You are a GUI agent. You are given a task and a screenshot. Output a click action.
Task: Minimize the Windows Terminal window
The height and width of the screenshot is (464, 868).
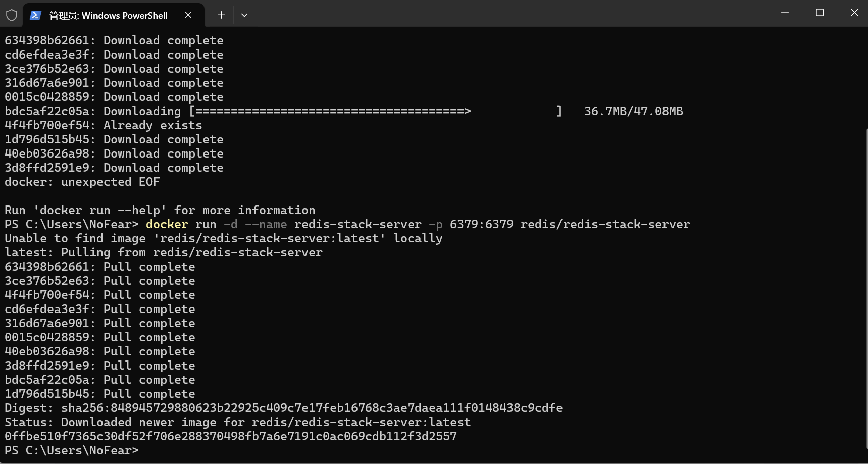pos(784,12)
